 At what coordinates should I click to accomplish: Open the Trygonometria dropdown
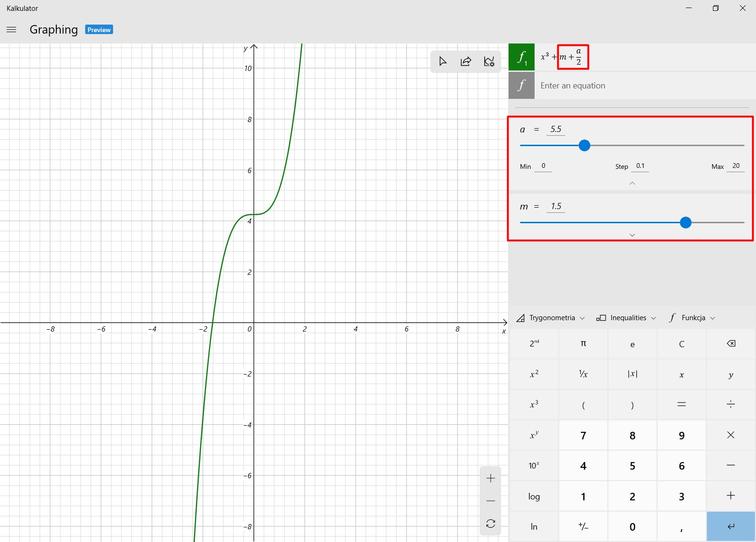pyautogui.click(x=550, y=318)
